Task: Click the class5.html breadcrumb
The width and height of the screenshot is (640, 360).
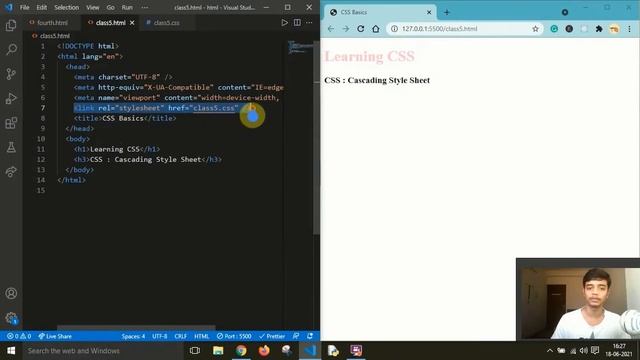Action: 55,36
